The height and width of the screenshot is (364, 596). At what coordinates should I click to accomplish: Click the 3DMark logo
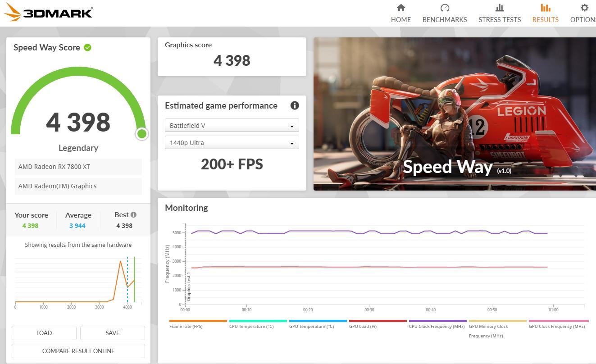click(x=48, y=13)
